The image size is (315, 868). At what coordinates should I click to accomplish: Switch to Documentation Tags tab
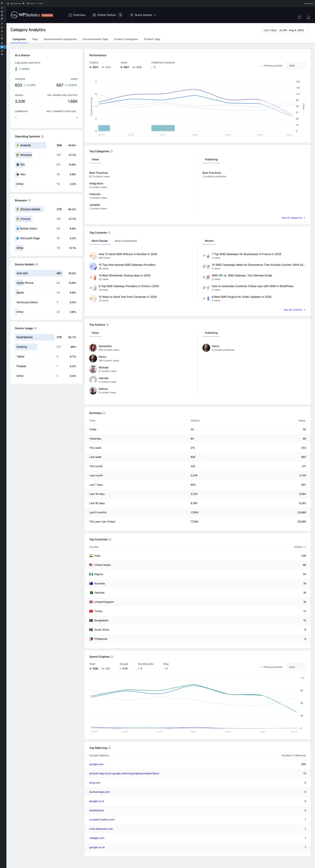[96, 39]
